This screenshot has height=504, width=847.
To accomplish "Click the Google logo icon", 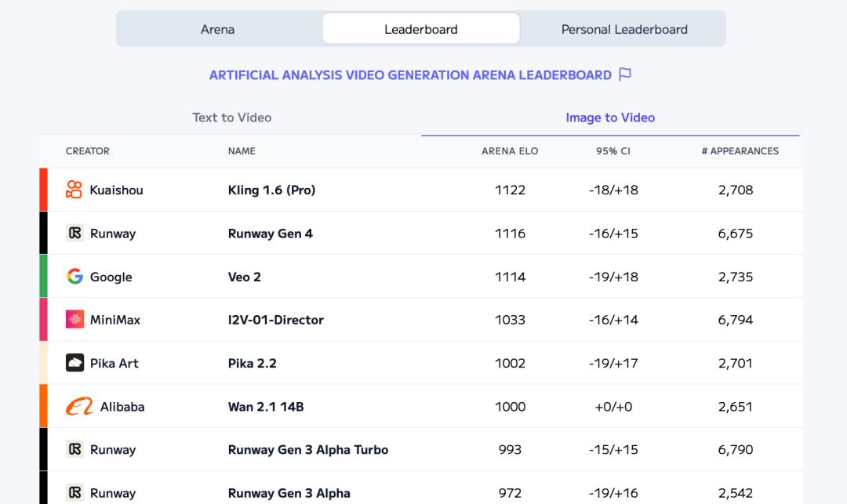I will 75,276.
